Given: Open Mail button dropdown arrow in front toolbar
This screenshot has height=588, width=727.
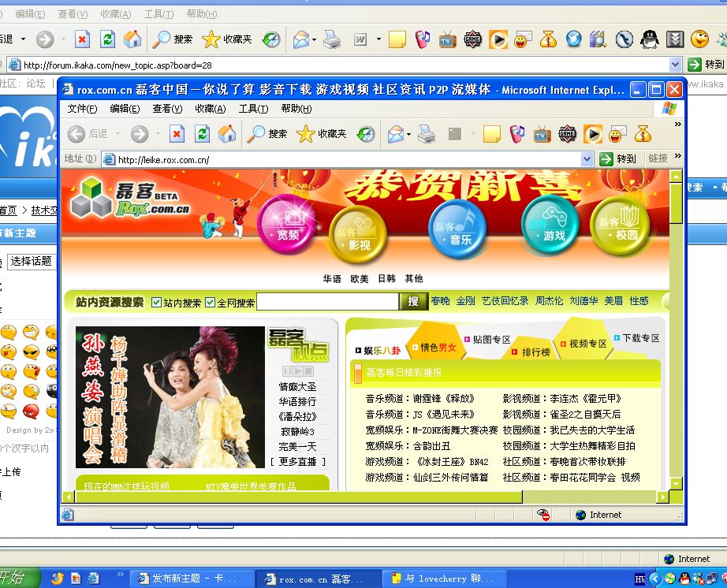Looking at the screenshot, I should coord(408,134).
